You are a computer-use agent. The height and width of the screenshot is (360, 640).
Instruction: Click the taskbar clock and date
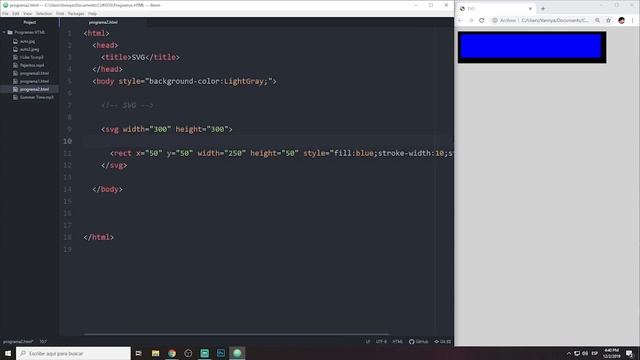(x=611, y=353)
